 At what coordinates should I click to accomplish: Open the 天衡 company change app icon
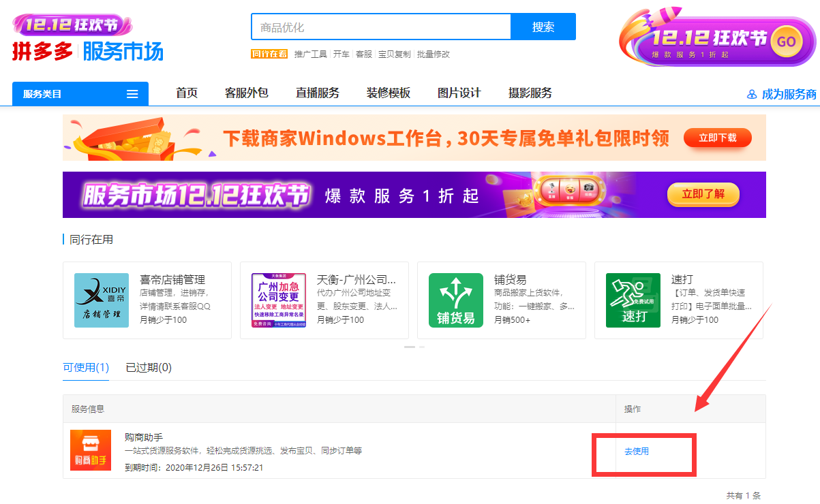pyautogui.click(x=279, y=300)
